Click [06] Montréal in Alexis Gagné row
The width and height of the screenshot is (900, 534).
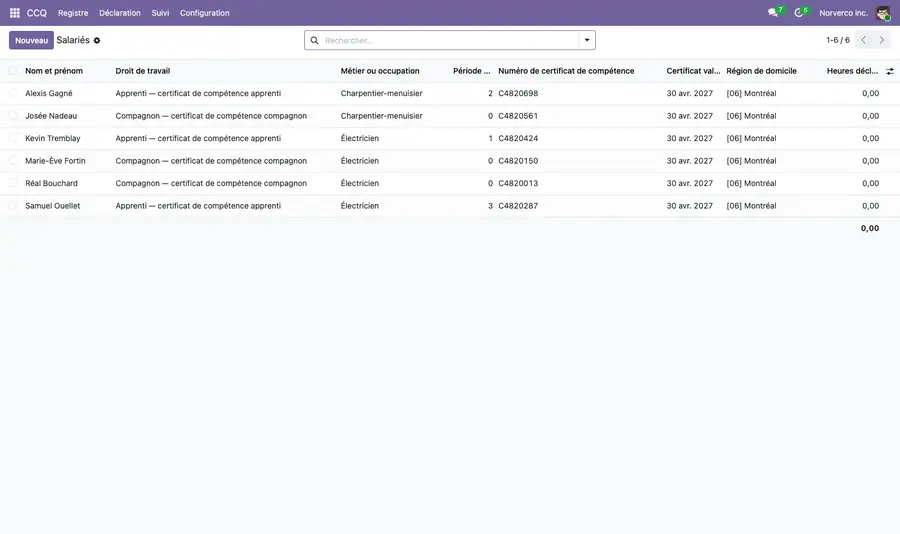[x=751, y=93]
